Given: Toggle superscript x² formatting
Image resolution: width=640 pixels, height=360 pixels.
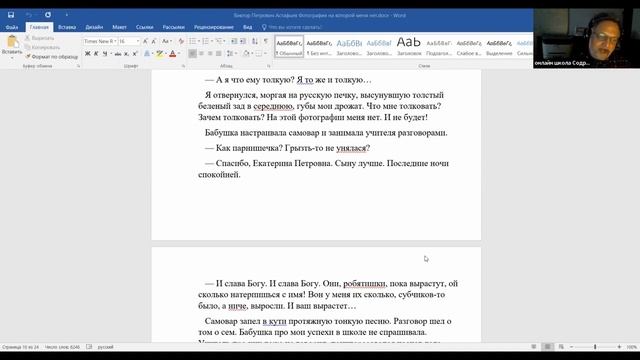Looking at the screenshot, I should (135, 53).
